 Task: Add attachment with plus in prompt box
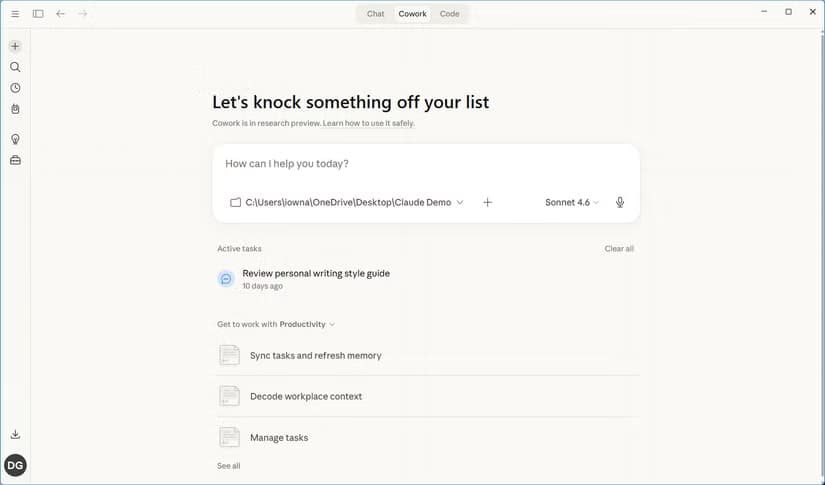[x=488, y=203]
